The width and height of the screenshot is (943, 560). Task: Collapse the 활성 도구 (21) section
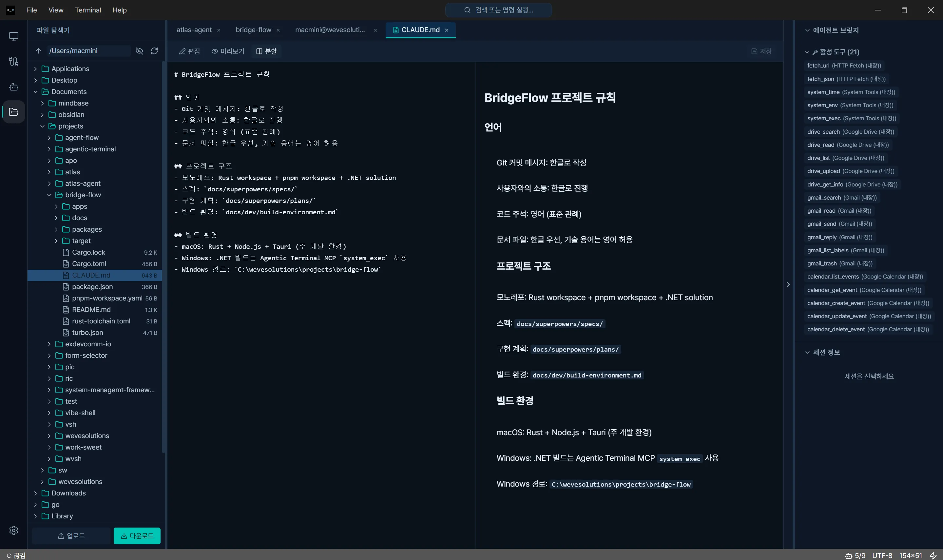point(806,52)
